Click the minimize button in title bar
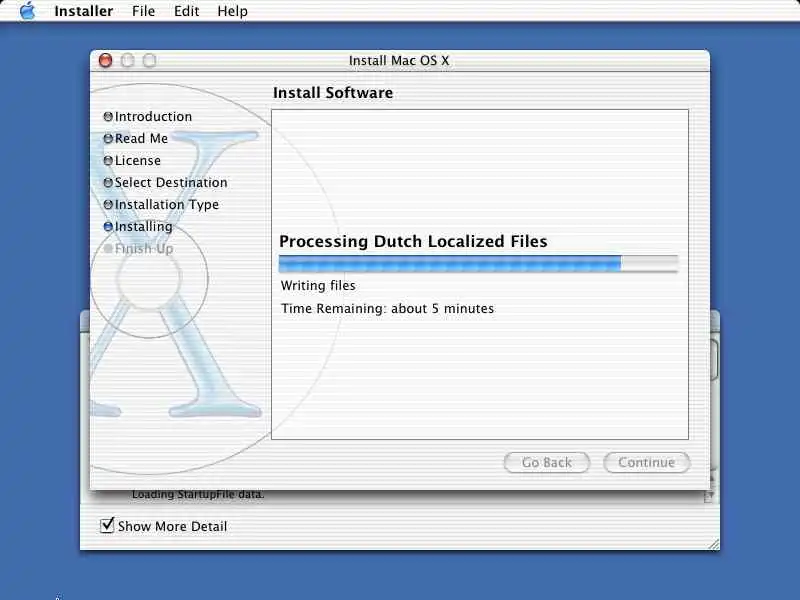 click(x=128, y=60)
